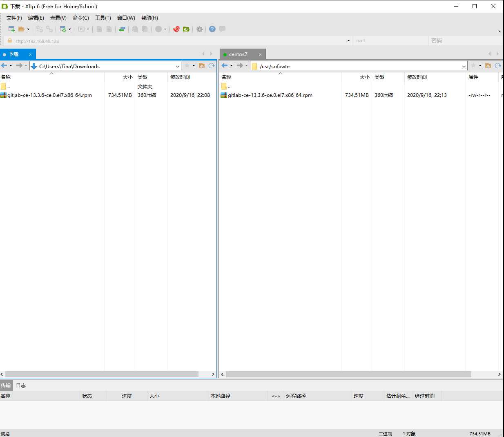The height and width of the screenshot is (437, 504).
Task: Click the green Xftp icon in toolbar
Action: point(186,29)
